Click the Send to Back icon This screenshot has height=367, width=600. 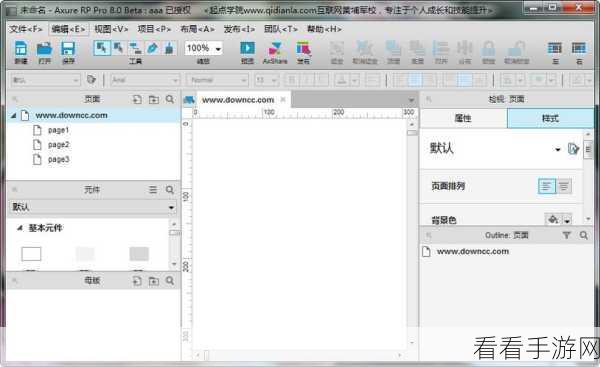click(417, 49)
